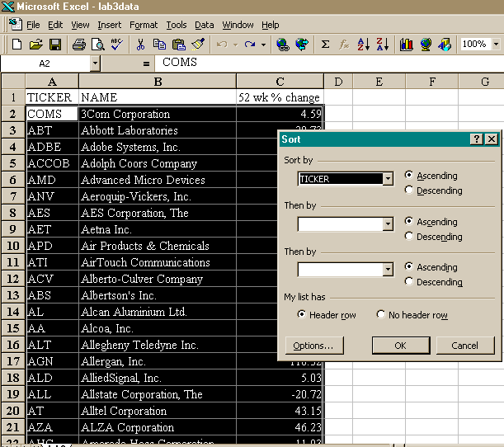Image resolution: width=504 pixels, height=447 pixels.
Task: Click the Open file toolbar icon
Action: click(x=35, y=45)
